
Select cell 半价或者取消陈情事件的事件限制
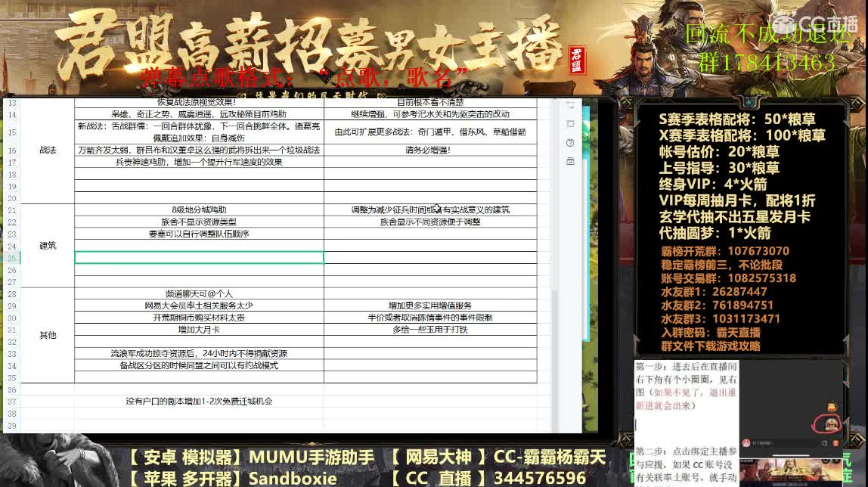tap(430, 318)
